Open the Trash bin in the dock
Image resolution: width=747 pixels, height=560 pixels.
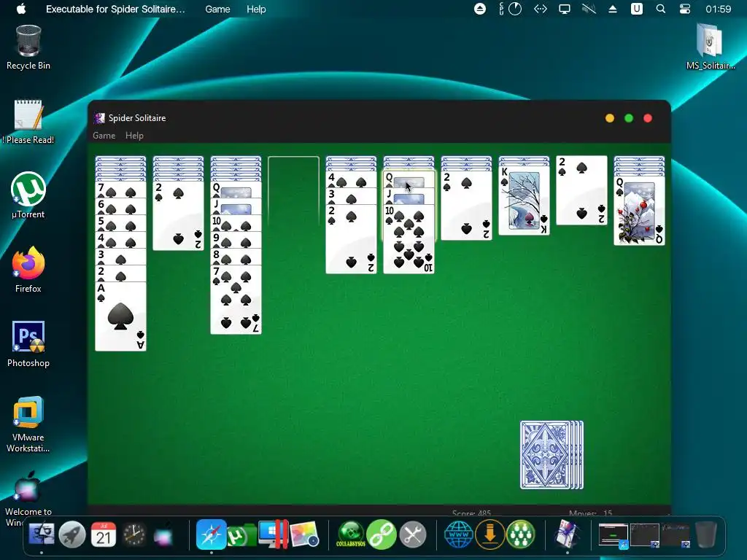705,534
